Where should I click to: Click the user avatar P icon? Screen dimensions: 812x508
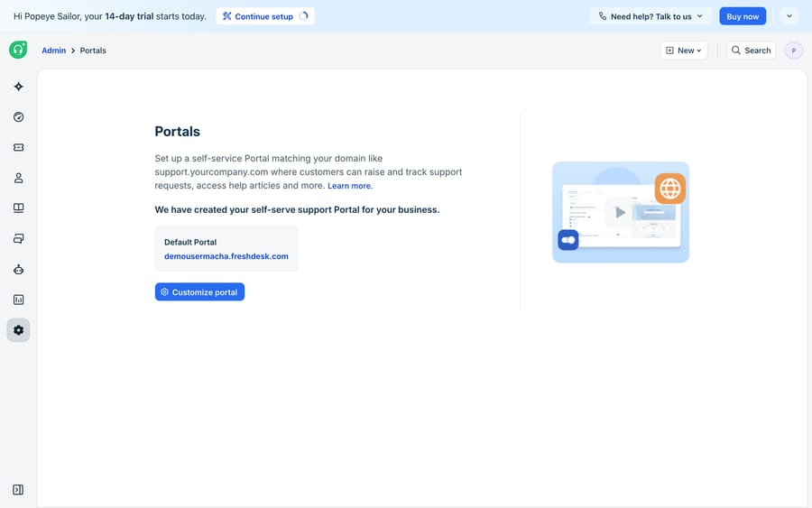[x=793, y=51]
